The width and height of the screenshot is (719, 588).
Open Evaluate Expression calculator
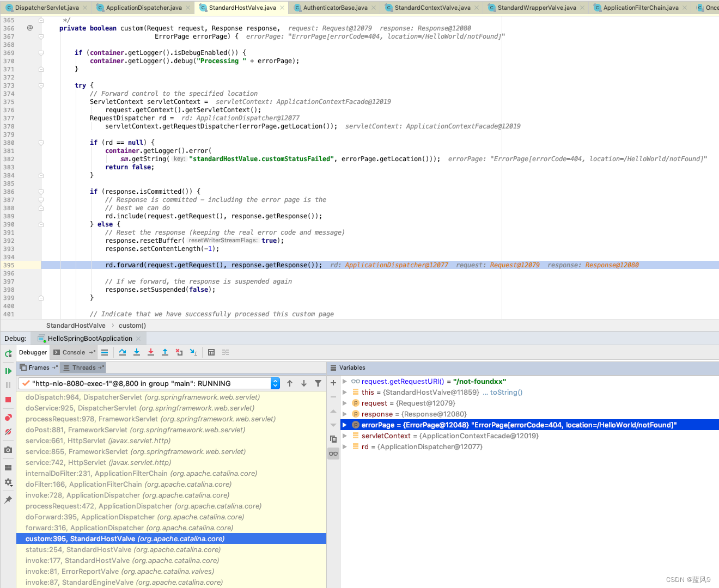211,352
